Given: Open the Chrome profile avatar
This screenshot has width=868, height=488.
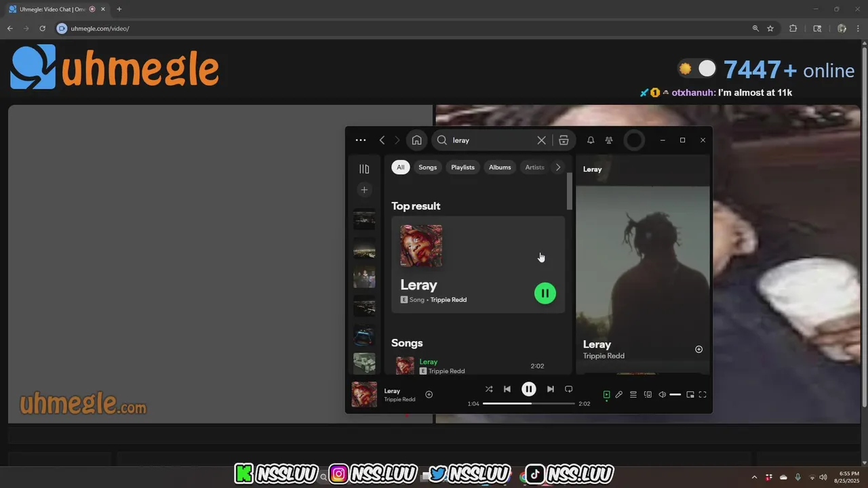Looking at the screenshot, I should pyautogui.click(x=842, y=28).
